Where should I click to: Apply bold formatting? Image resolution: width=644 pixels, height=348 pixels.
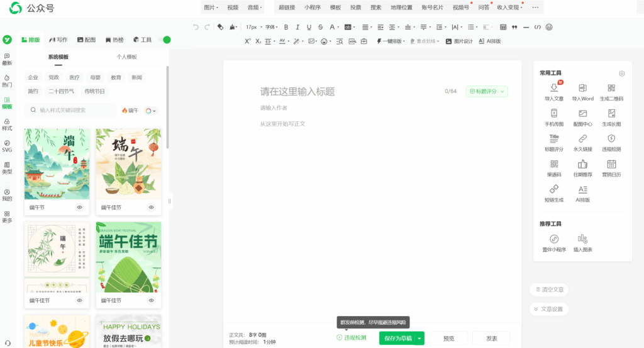coord(286,27)
